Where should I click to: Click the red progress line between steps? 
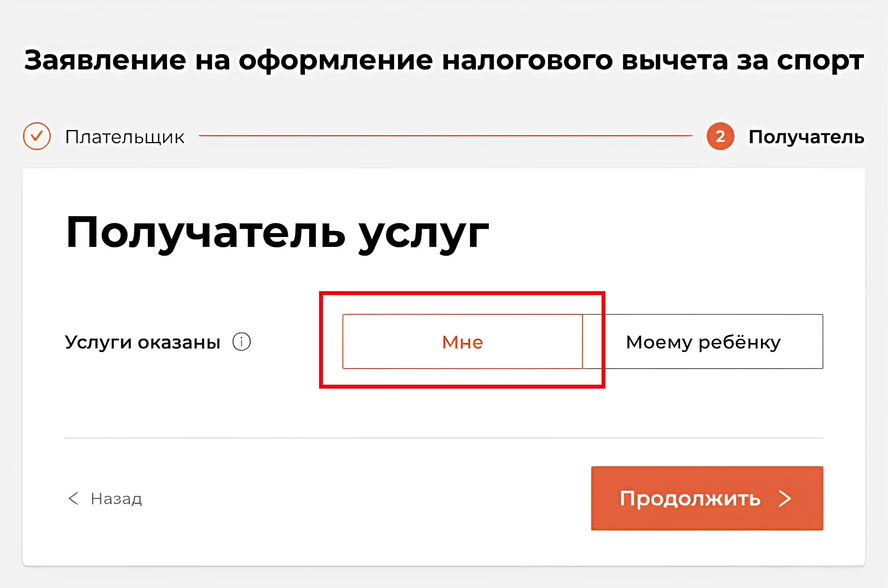[x=446, y=136]
